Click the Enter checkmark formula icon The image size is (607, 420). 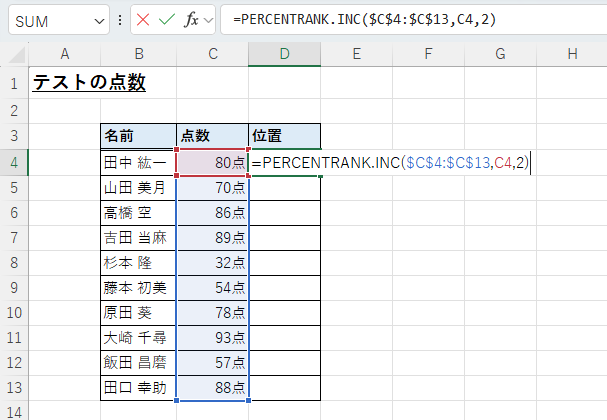pos(167,20)
